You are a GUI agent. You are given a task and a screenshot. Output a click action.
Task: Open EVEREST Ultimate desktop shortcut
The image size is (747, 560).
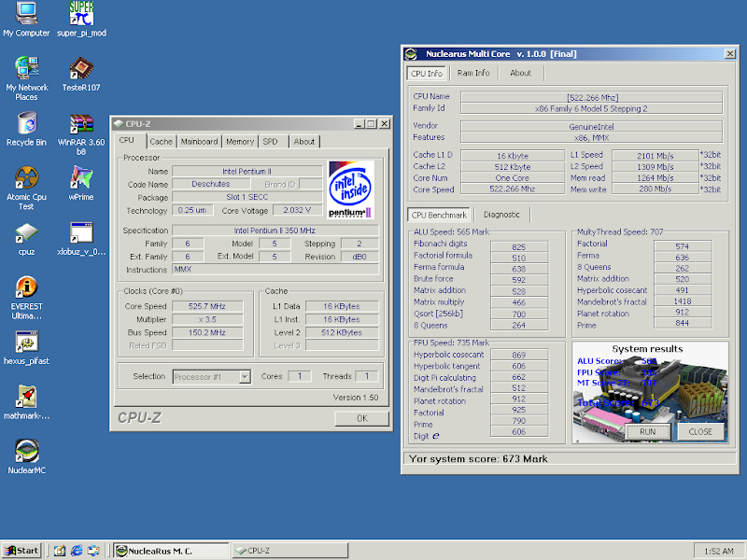26,298
